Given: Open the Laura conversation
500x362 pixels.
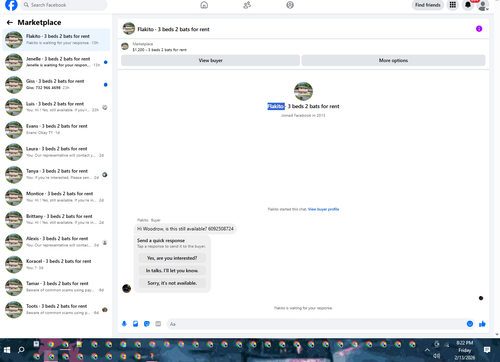Looking at the screenshot, I should click(x=56, y=152).
